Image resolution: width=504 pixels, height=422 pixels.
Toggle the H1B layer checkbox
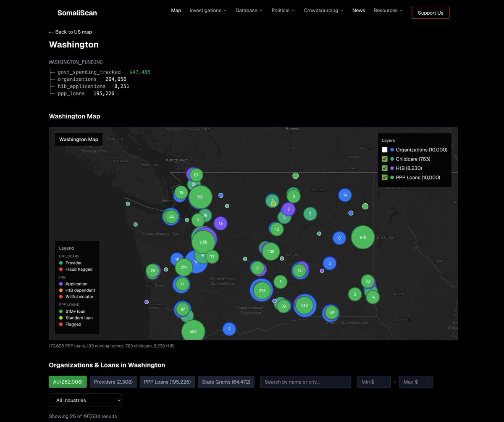[385, 168]
